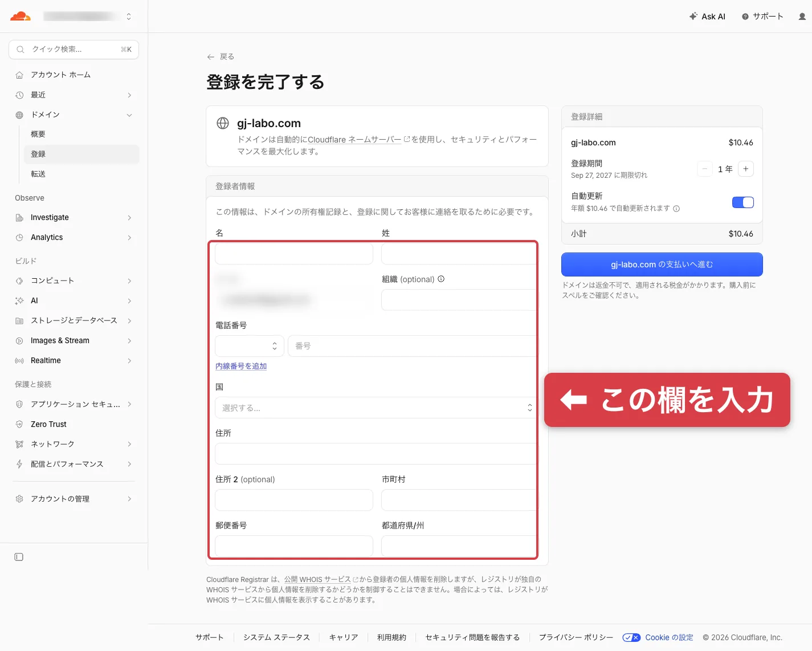The height and width of the screenshot is (651, 812).
Task: Select 転送 under ドメイン
Action: [x=81, y=174]
